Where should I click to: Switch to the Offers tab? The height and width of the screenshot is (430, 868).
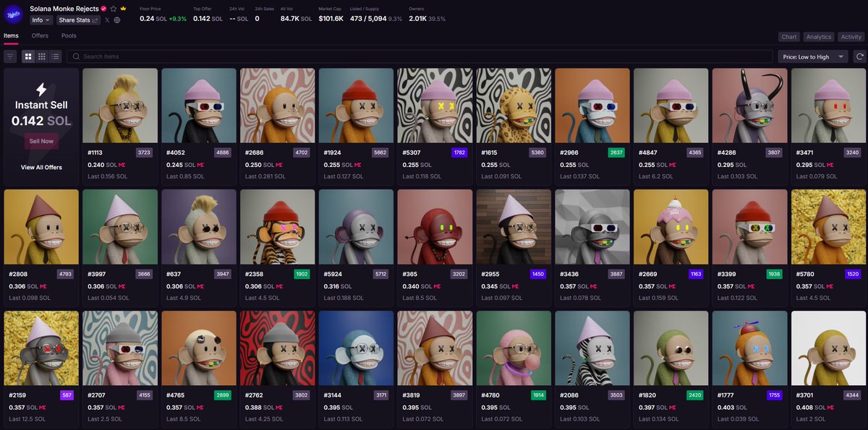[41, 35]
